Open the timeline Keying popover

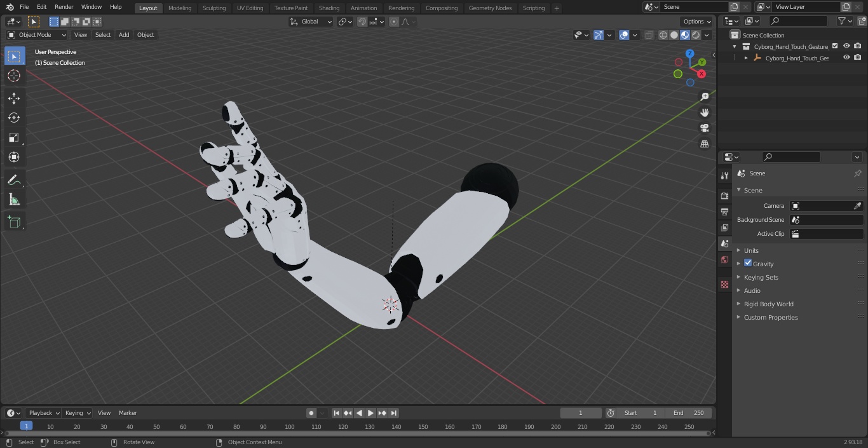pos(78,413)
